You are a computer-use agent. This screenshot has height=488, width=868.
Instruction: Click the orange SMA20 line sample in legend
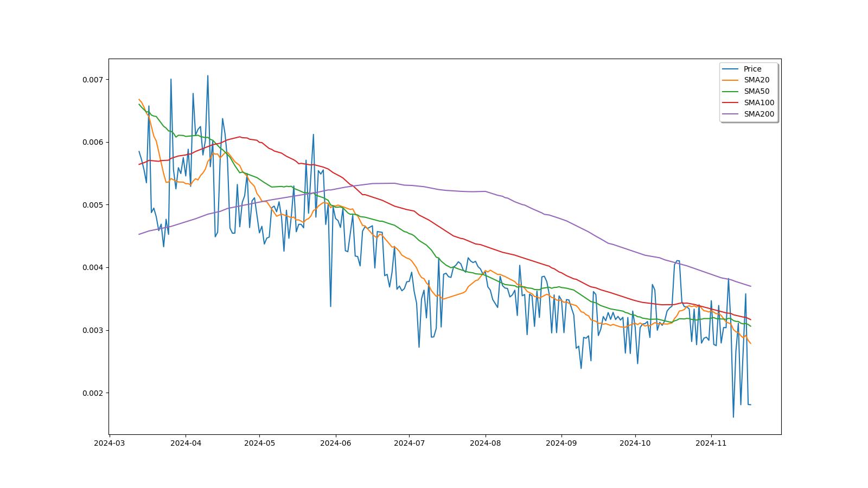pyautogui.click(x=731, y=80)
